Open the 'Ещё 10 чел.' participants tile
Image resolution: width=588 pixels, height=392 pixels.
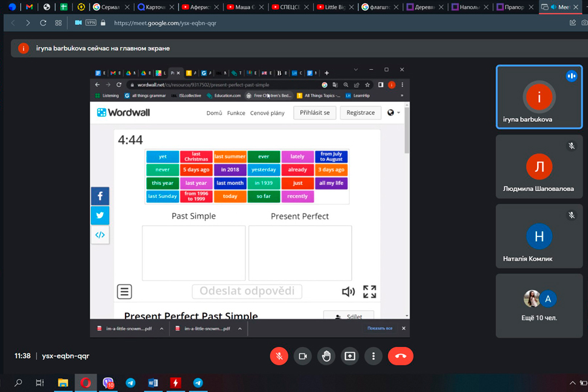(x=539, y=306)
